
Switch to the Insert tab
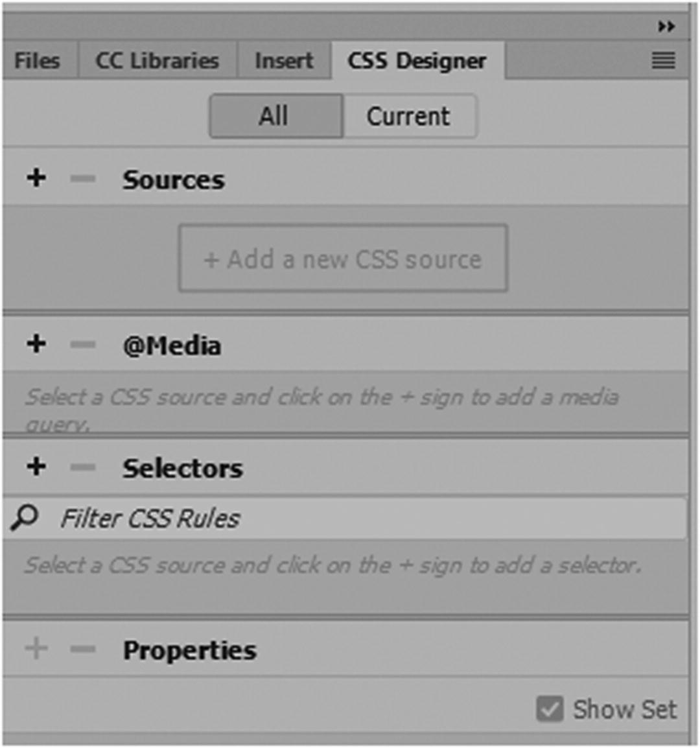(284, 61)
